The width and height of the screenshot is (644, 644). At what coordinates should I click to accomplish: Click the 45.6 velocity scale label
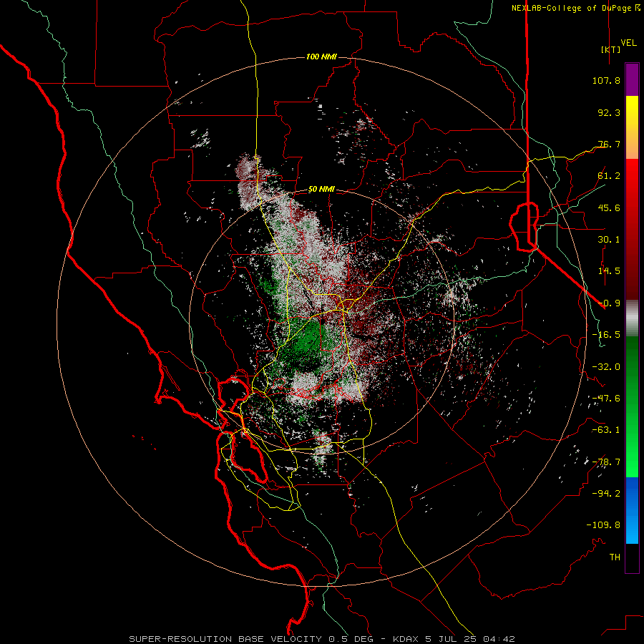coord(609,208)
